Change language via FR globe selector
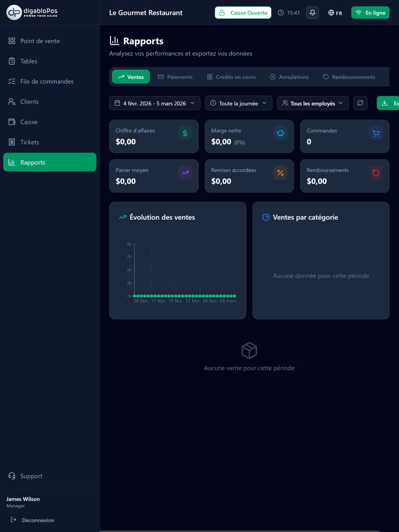Image resolution: width=399 pixels, height=532 pixels. (335, 13)
